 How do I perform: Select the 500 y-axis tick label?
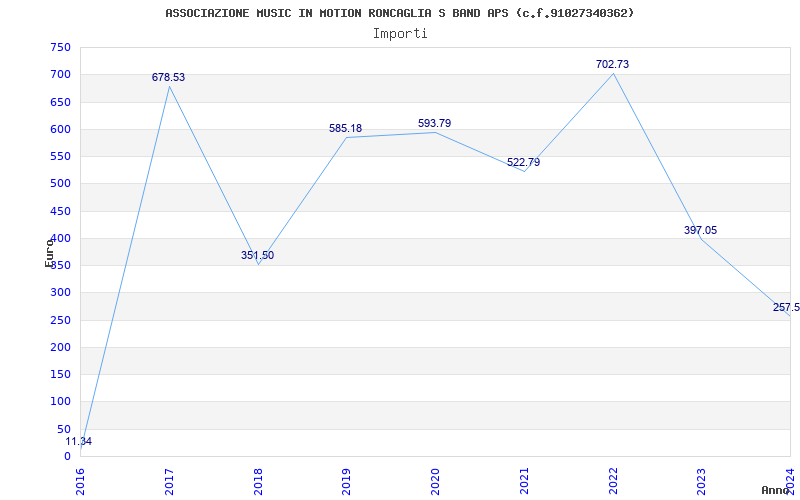(60, 184)
